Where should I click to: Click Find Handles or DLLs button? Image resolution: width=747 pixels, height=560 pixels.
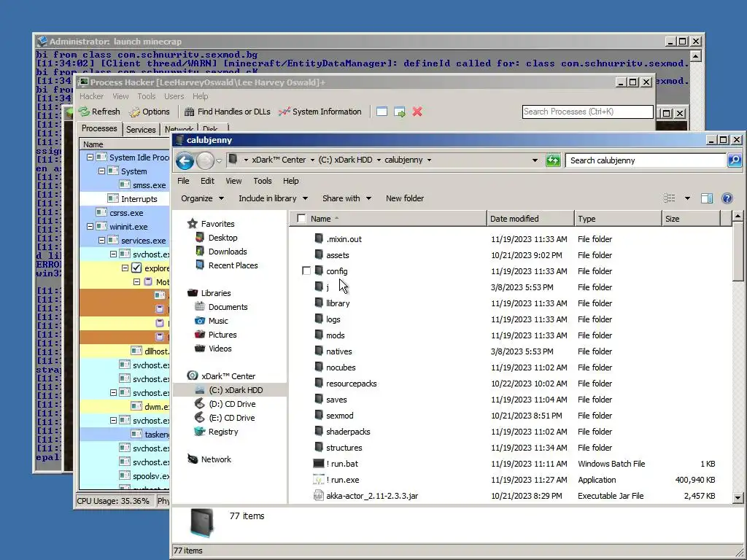pyautogui.click(x=228, y=112)
